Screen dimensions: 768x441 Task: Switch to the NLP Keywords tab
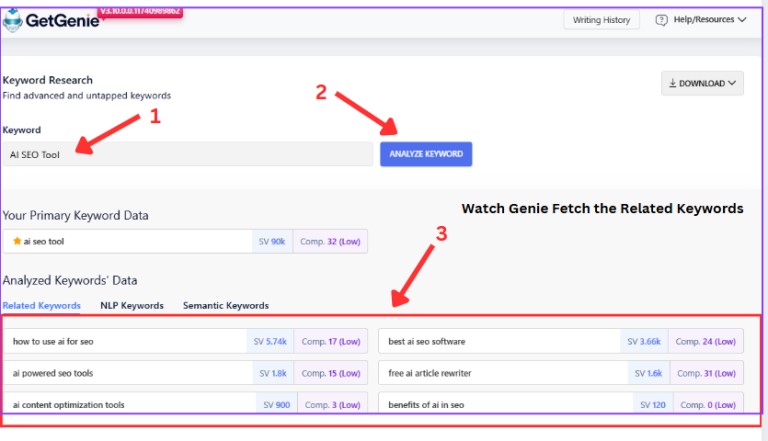[x=132, y=305]
